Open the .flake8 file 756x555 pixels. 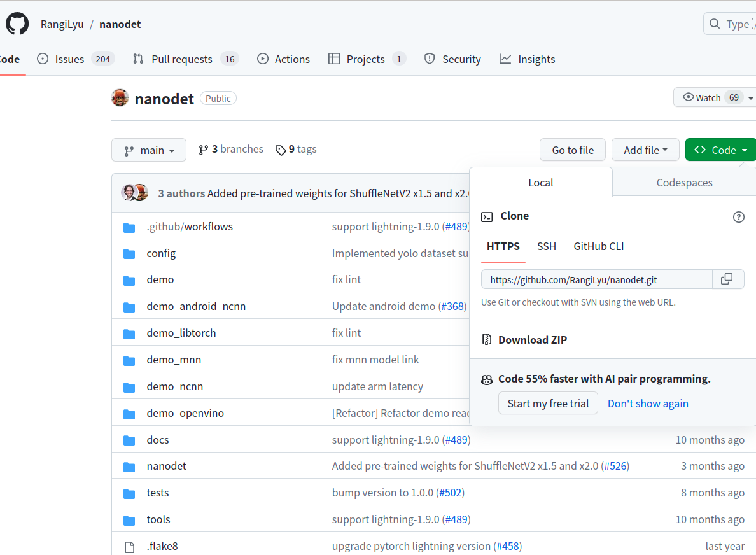162,546
